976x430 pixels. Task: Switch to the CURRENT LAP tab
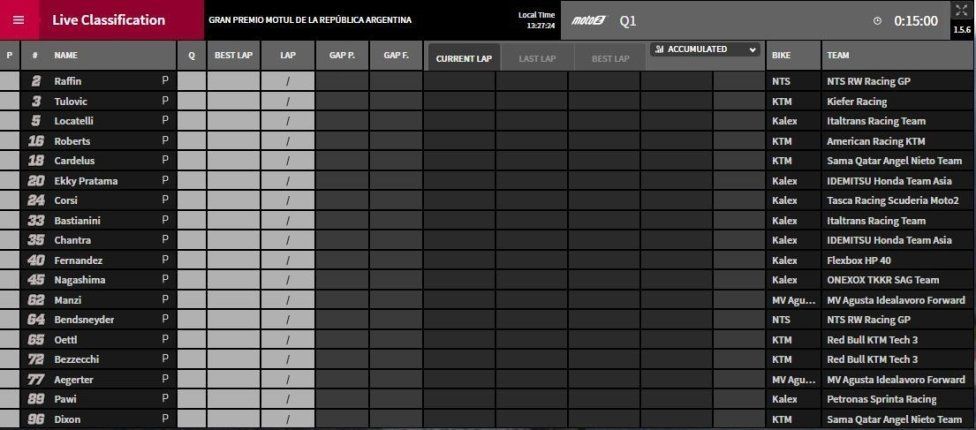point(464,58)
